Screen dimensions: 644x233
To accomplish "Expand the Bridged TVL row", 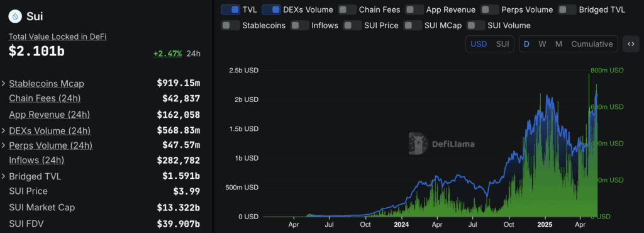I will [x=4, y=177].
